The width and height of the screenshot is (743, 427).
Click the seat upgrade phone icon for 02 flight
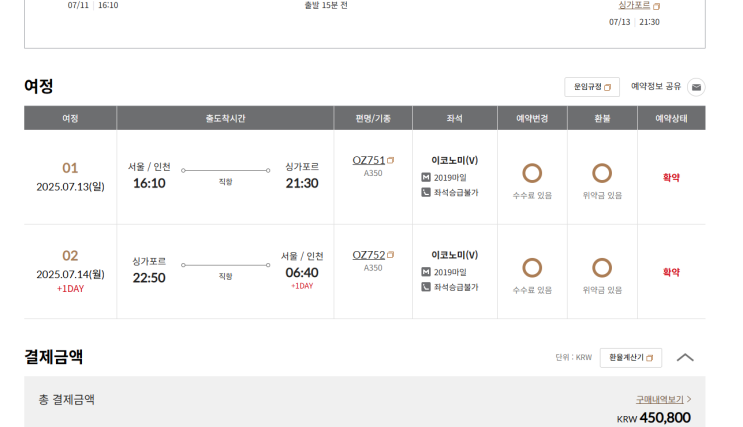426,287
